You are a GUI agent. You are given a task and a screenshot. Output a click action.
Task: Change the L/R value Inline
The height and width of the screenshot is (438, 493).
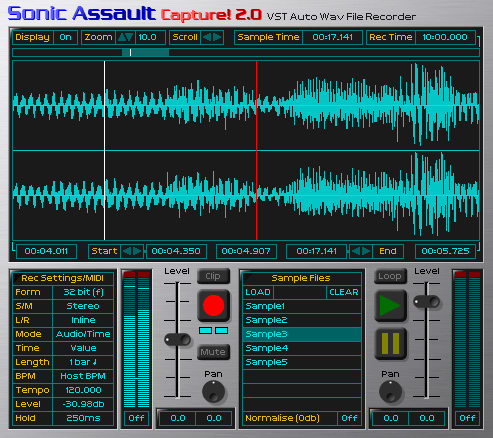click(x=83, y=320)
